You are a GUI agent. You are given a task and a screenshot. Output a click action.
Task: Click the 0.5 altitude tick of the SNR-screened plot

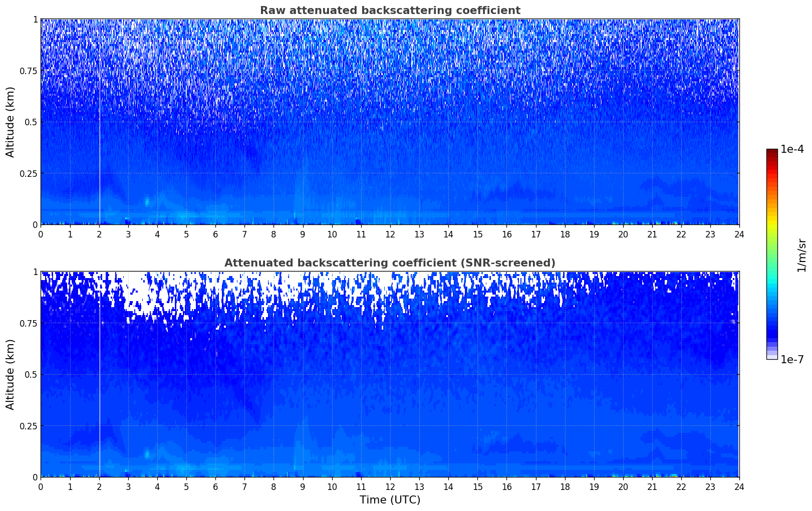point(30,374)
